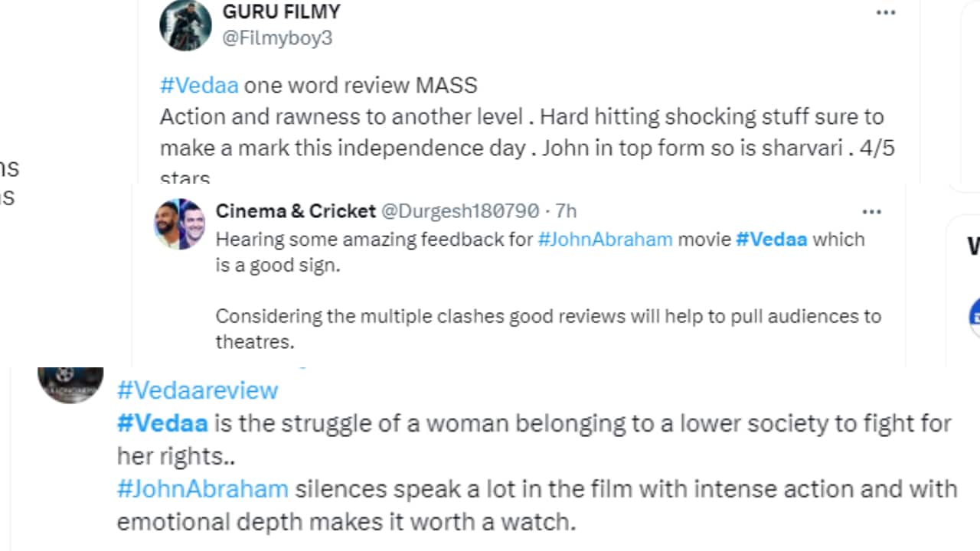The height and width of the screenshot is (551, 980).
Task: Open the GURU FILMY display name
Action: 281,12
